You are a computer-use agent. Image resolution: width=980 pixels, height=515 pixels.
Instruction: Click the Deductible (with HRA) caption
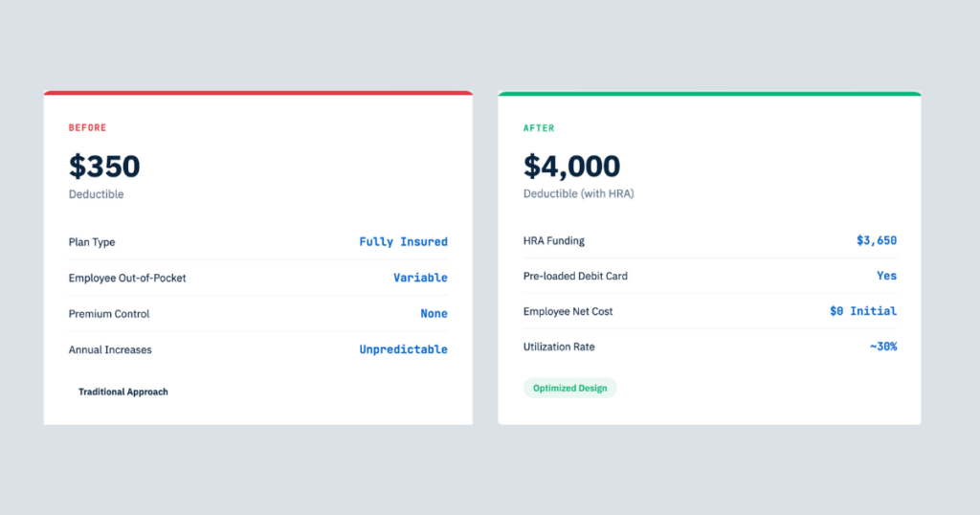[x=578, y=194]
